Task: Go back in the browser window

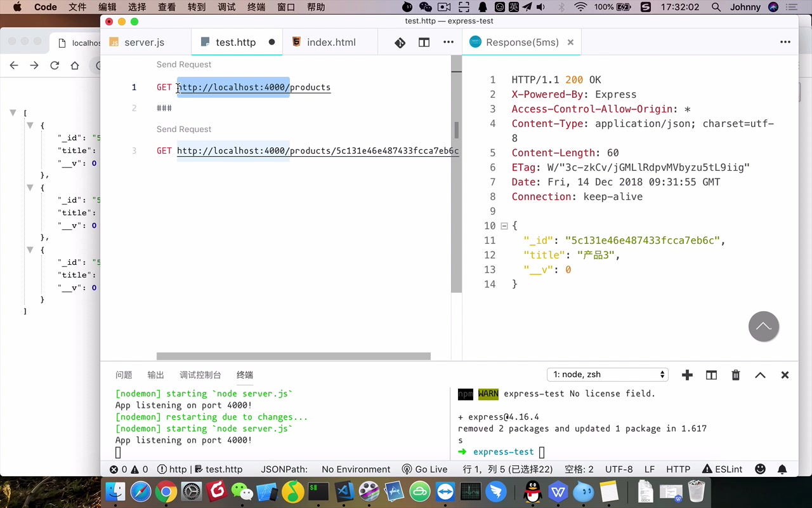Action: click(14, 65)
